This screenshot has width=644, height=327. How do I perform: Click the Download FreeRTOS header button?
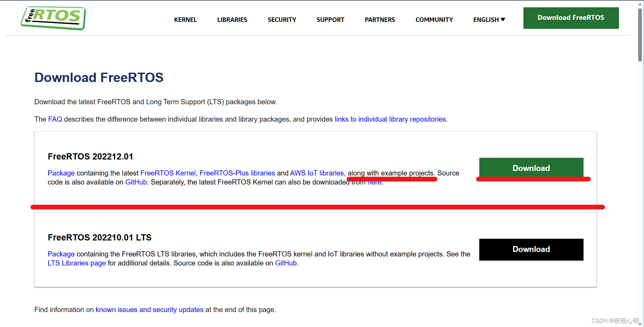pyautogui.click(x=571, y=18)
